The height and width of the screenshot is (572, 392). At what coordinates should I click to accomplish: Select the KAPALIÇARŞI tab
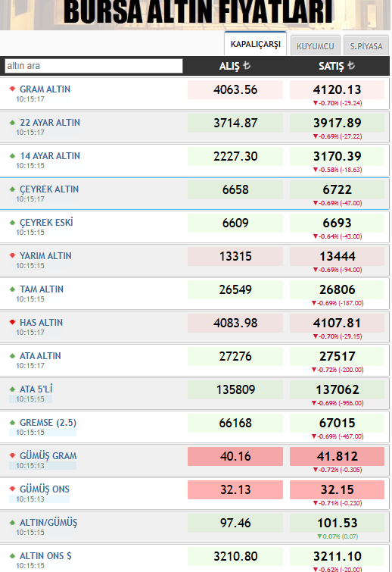(255, 44)
